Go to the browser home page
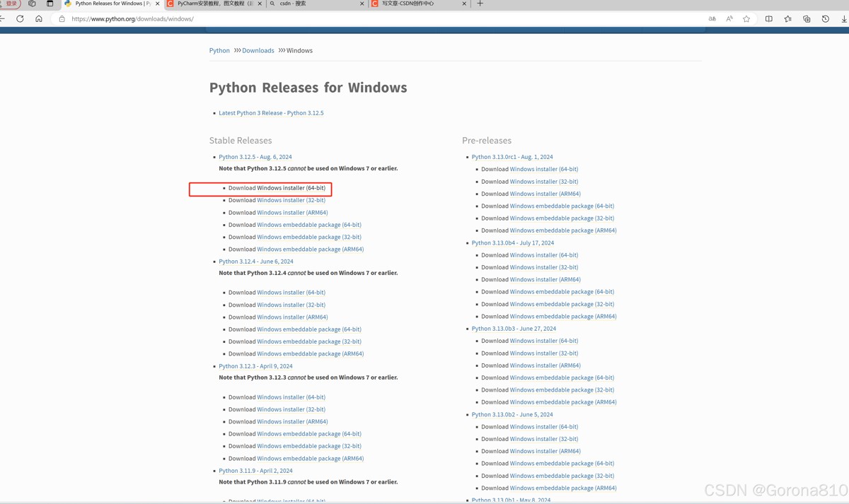 pyautogui.click(x=39, y=19)
